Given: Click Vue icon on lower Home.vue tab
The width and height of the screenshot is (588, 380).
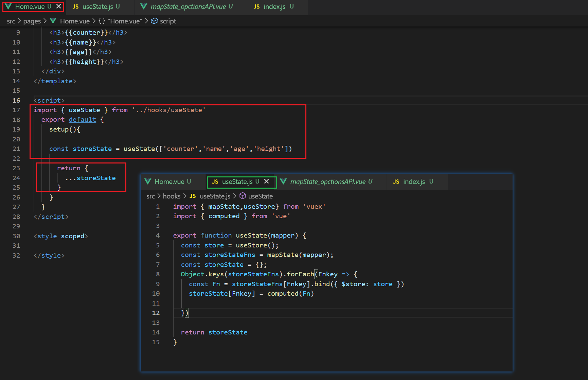Looking at the screenshot, I should pos(148,182).
